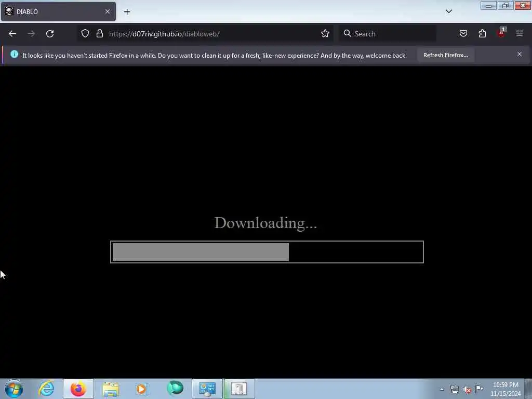Click the Show desktop strip

(x=528, y=389)
